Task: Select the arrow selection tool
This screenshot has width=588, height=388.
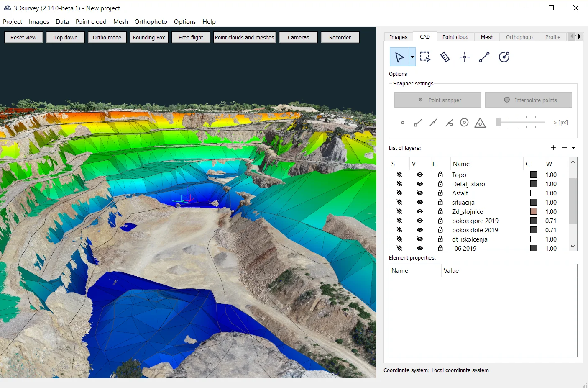Action: (x=399, y=57)
